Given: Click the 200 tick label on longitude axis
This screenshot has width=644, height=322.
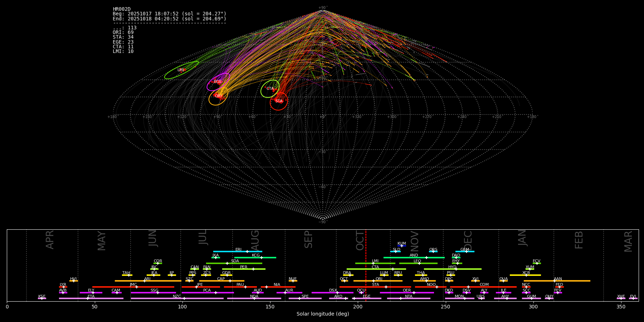Looking at the screenshot, I should 358,307.
